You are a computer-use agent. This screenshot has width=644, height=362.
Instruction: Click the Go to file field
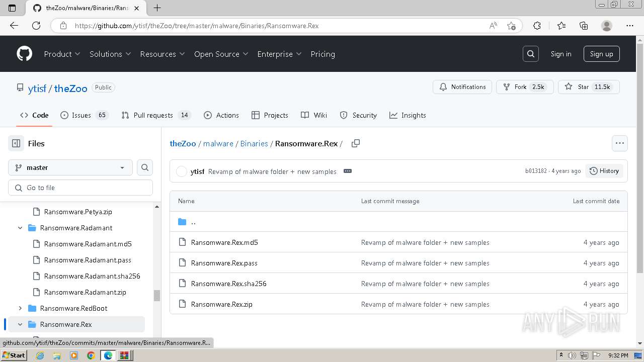pos(80,188)
